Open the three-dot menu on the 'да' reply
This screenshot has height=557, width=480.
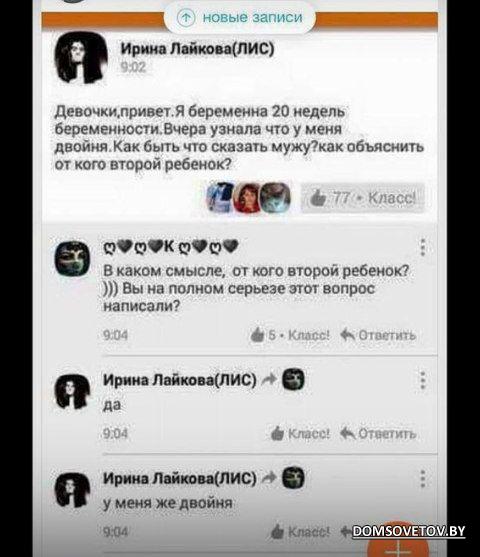[x=422, y=380]
